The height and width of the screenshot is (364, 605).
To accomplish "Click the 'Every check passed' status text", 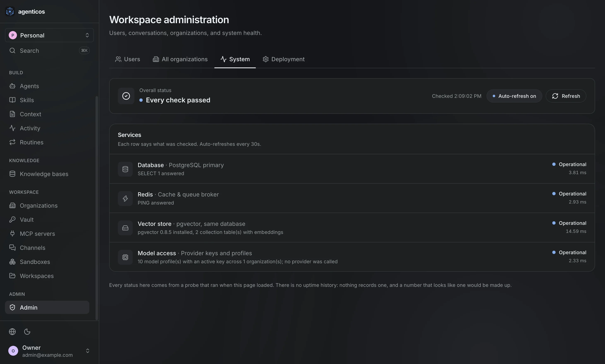I will tap(178, 100).
